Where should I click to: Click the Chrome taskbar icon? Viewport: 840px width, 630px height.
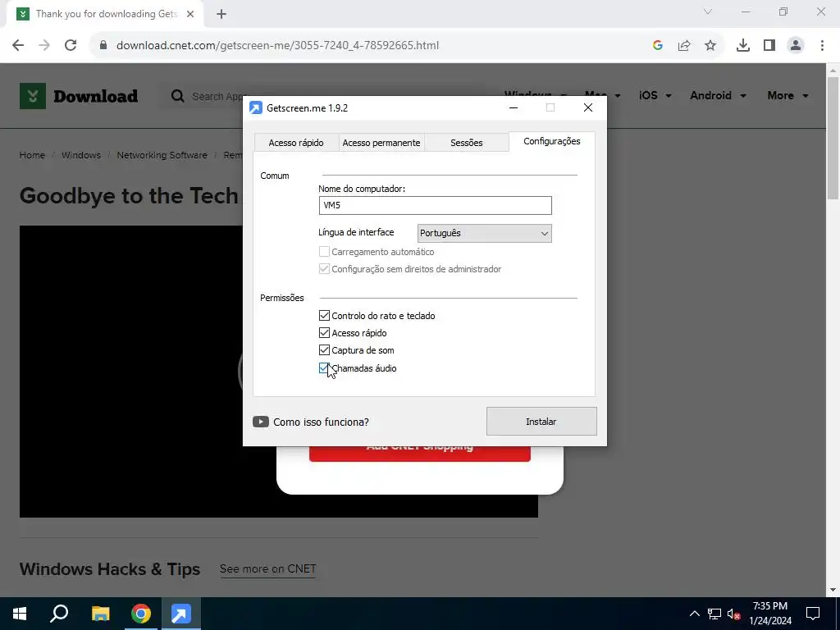pos(141,614)
